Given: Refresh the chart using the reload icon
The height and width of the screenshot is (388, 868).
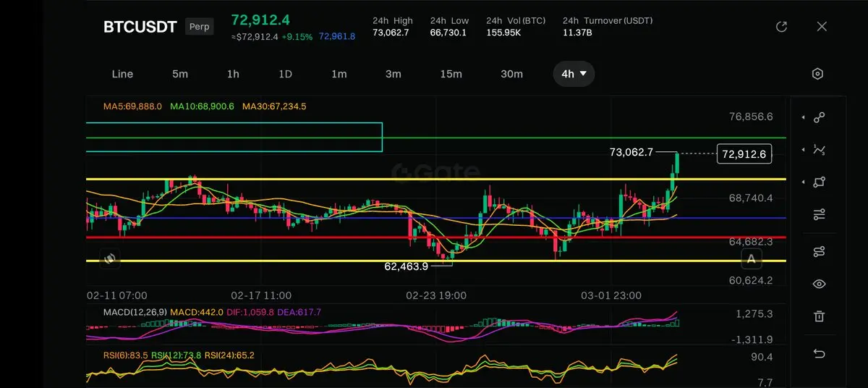Looking at the screenshot, I should 781,27.
